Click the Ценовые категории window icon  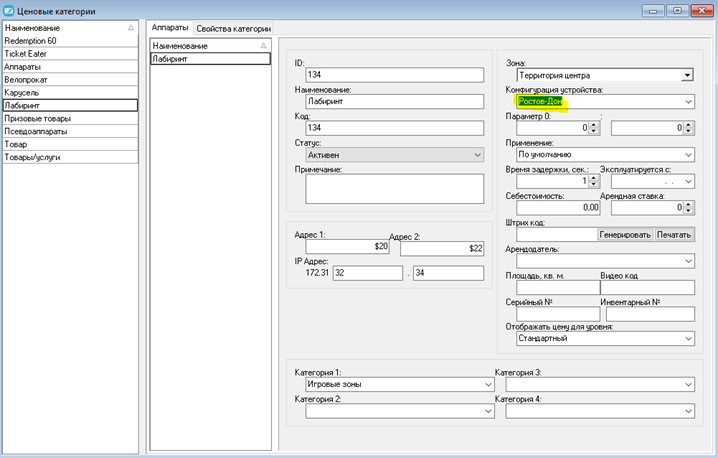[x=8, y=11]
